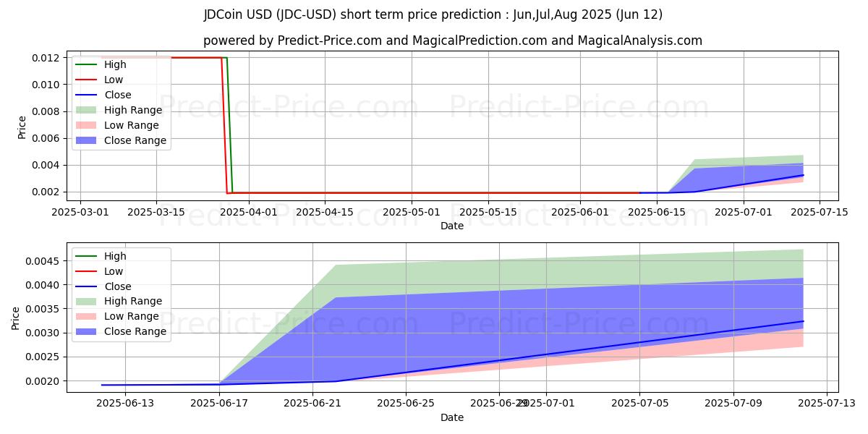868x434 pixels.
Task: Click the 2025-06-21 tick label on bottom chart
Action: 312,404
